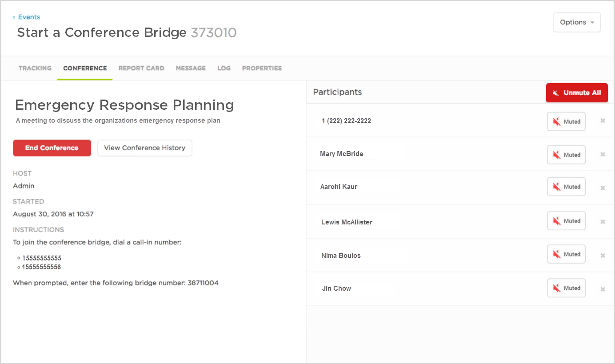The image size is (615, 364).
Task: Unmute Lewis McAllister via Muted button
Action: click(x=566, y=221)
